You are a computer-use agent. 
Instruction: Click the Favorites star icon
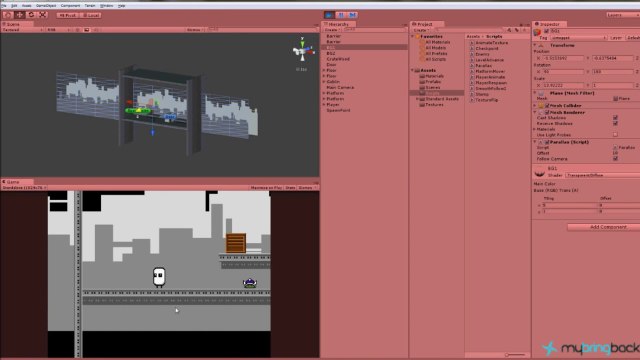(x=418, y=36)
